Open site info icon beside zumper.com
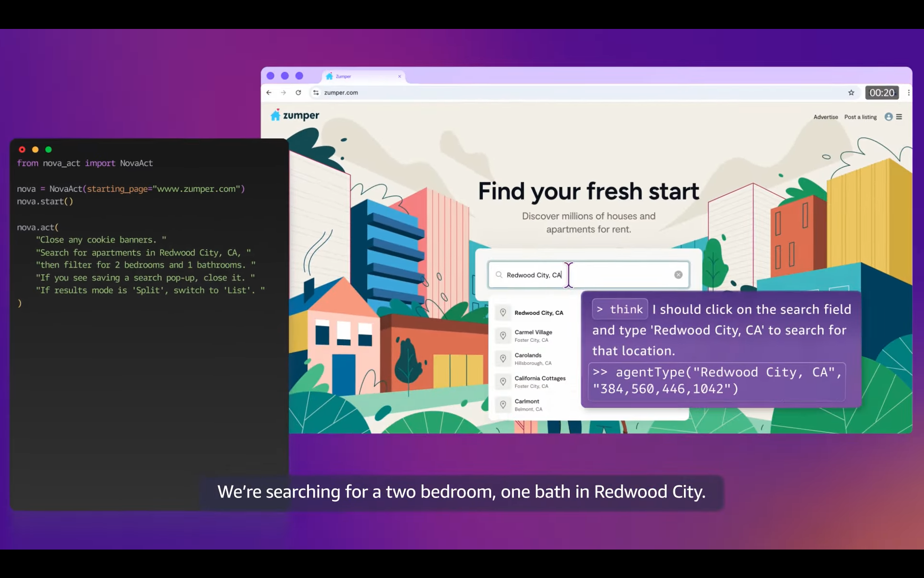 (x=316, y=93)
